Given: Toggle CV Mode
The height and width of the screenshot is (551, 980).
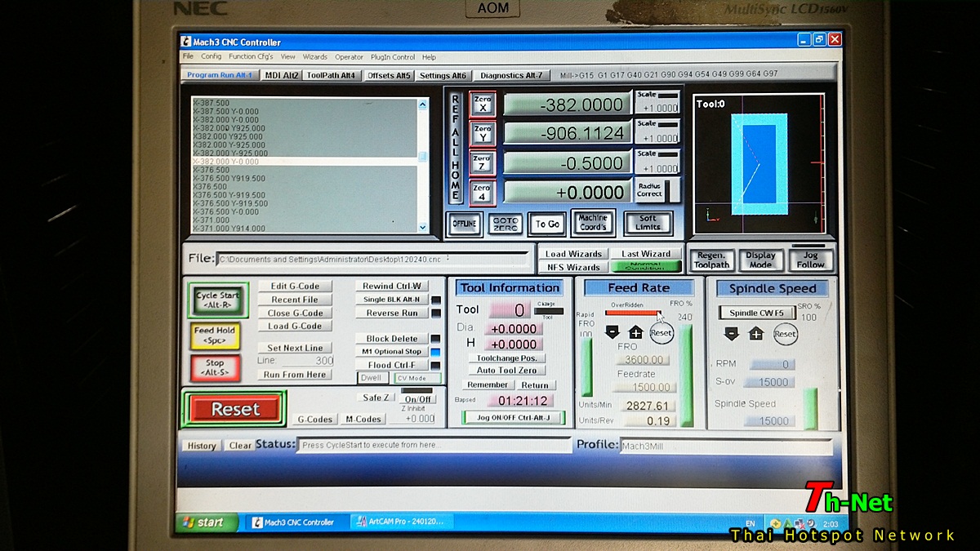Looking at the screenshot, I should (417, 378).
